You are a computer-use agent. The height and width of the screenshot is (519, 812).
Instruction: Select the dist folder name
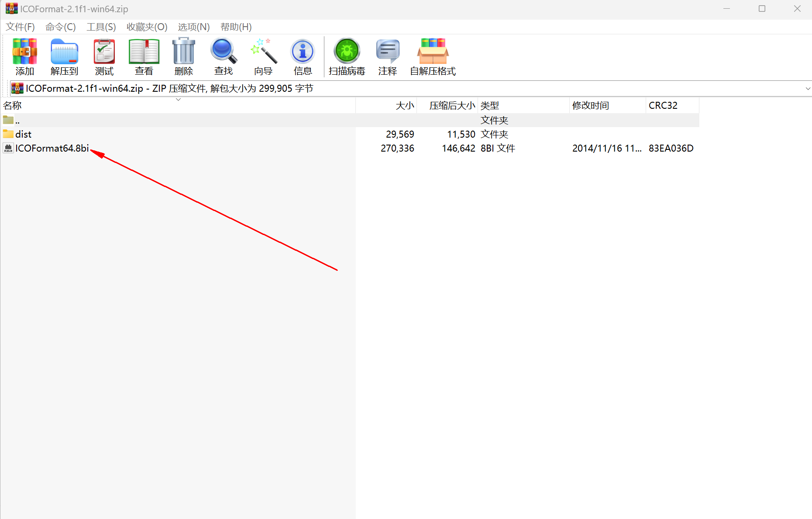point(24,134)
